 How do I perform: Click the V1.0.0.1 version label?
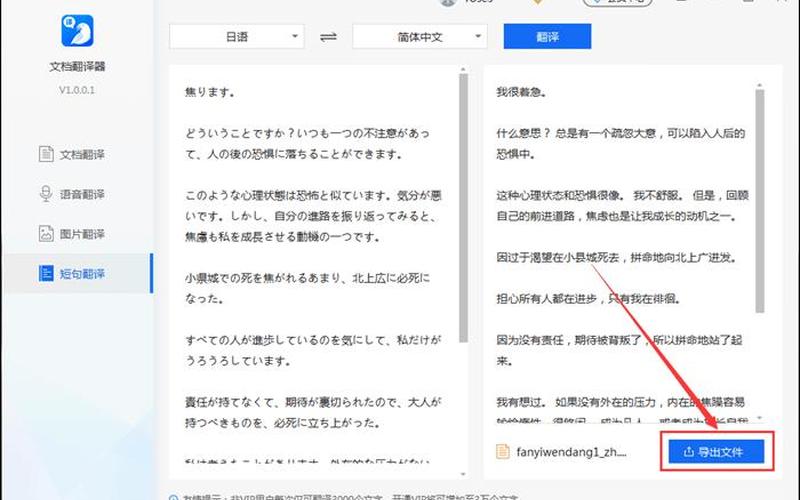[x=77, y=90]
